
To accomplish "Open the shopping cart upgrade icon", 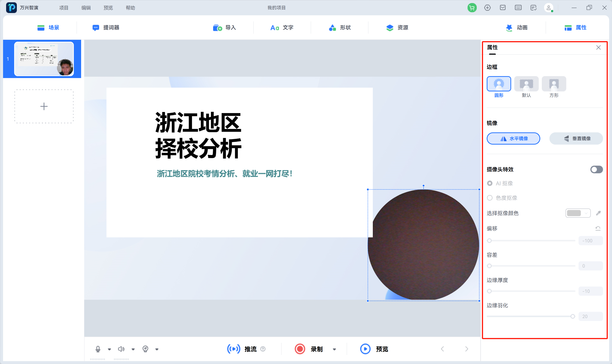I will [472, 8].
